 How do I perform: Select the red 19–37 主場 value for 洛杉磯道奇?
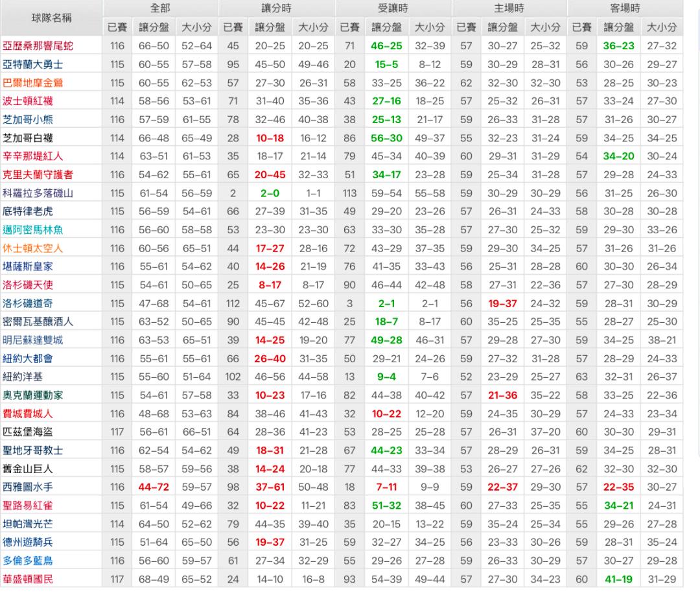(503, 304)
